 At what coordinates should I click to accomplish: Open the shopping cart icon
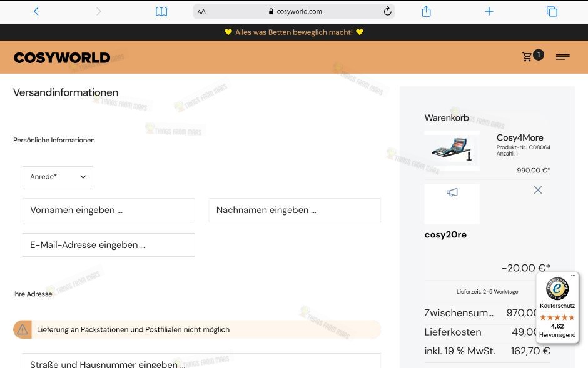click(x=529, y=55)
